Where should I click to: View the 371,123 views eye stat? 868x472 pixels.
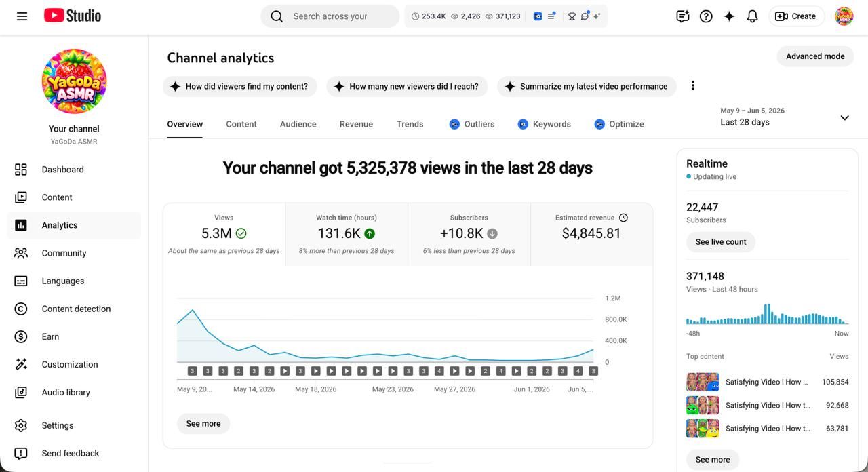pyautogui.click(x=503, y=16)
